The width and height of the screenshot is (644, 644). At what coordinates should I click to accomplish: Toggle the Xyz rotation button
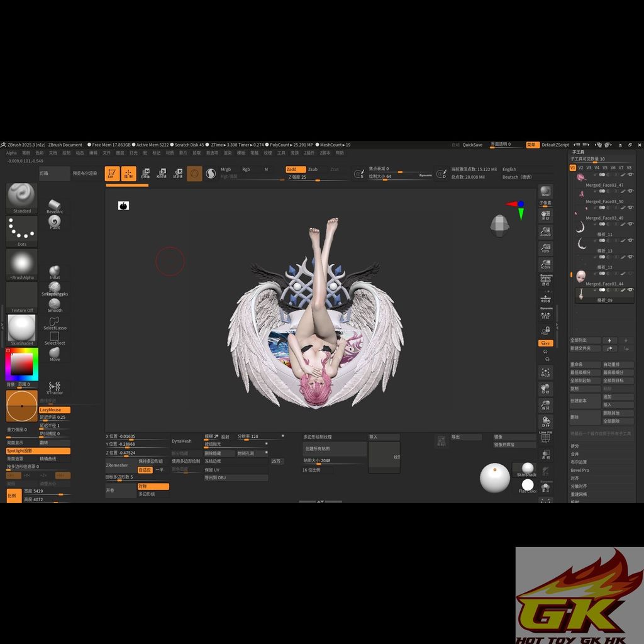pyautogui.click(x=545, y=343)
